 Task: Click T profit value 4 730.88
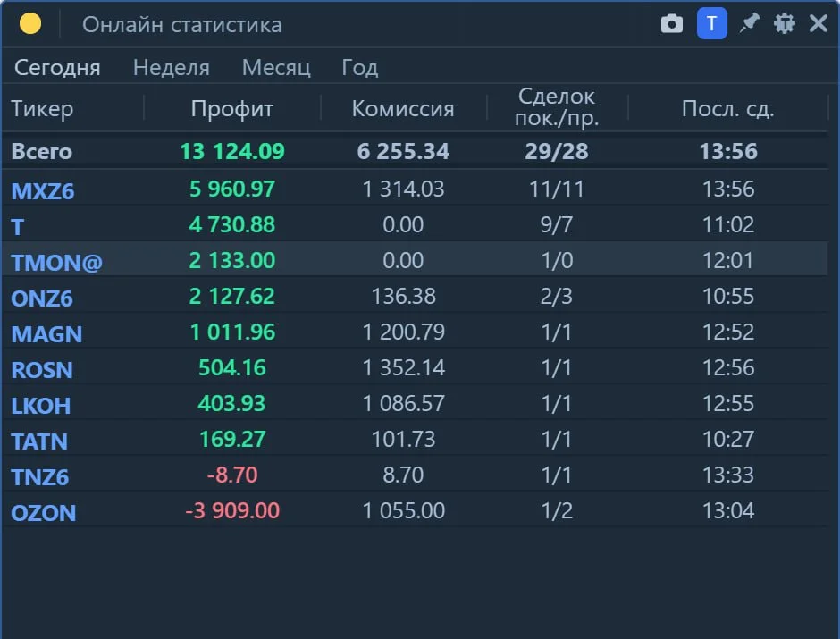pyautogui.click(x=232, y=225)
